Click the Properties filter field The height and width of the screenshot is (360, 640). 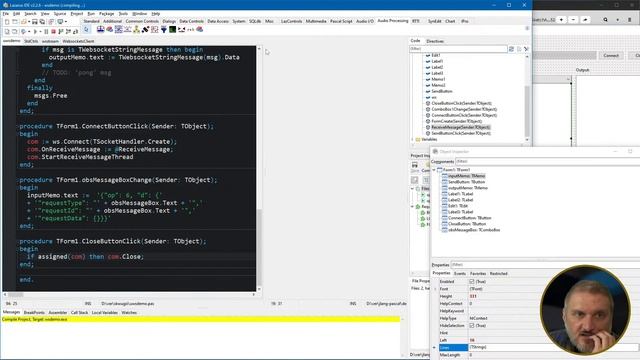pos(545,265)
